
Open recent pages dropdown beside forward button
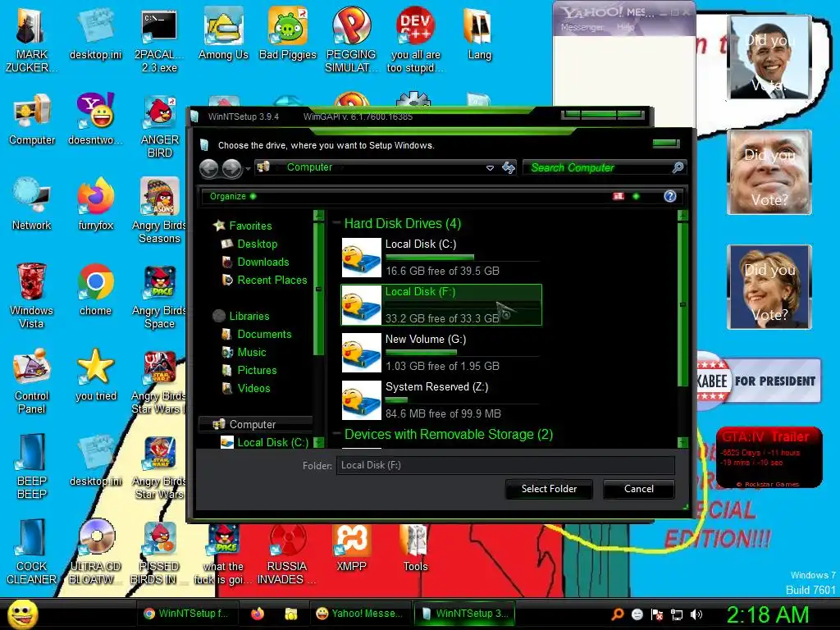pos(248,169)
